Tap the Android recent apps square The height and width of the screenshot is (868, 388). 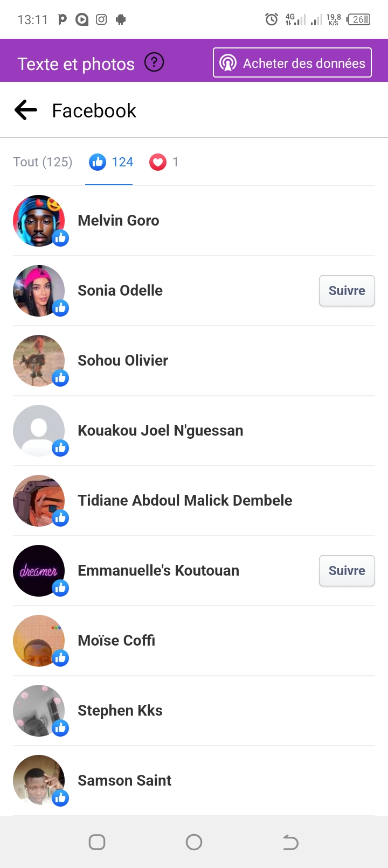97,842
